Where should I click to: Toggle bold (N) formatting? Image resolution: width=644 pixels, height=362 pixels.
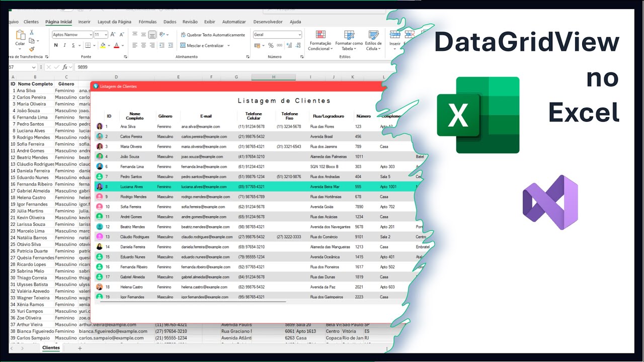(x=56, y=45)
